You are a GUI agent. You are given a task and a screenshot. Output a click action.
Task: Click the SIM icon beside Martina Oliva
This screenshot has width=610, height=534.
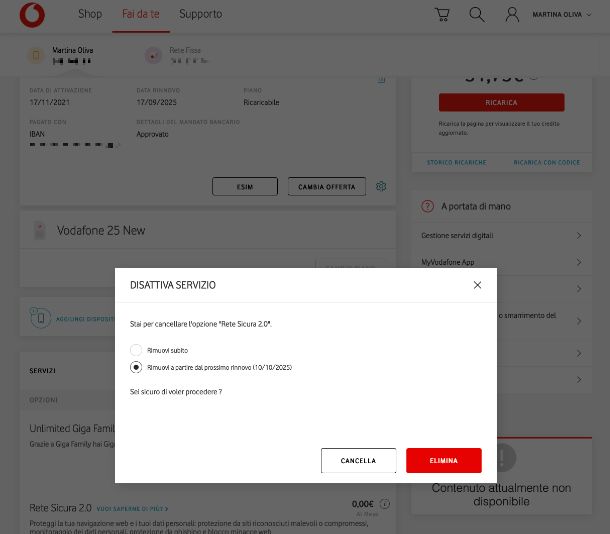pos(36,55)
